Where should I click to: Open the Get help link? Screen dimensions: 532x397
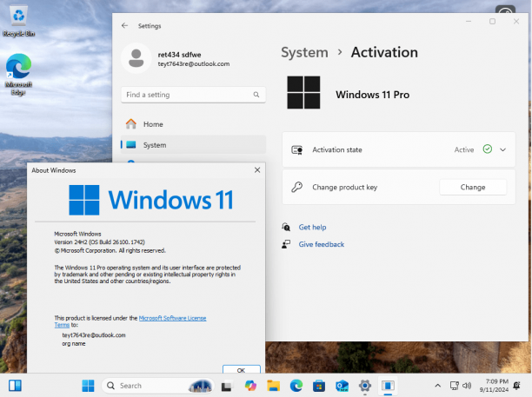[312, 227]
